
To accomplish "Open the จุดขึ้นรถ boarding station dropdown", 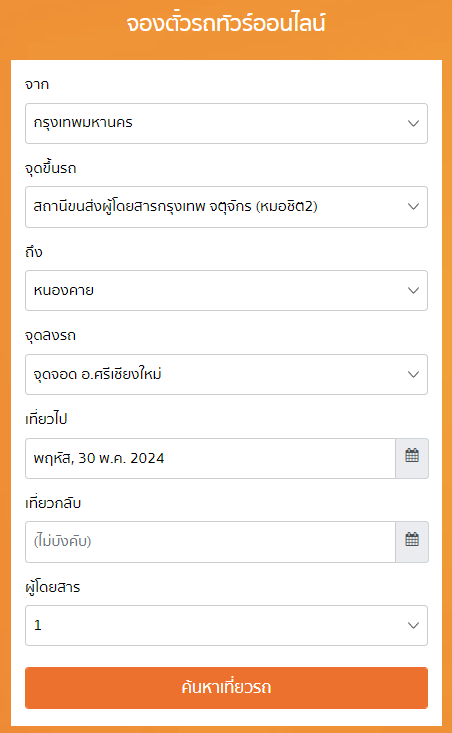I will [226, 207].
